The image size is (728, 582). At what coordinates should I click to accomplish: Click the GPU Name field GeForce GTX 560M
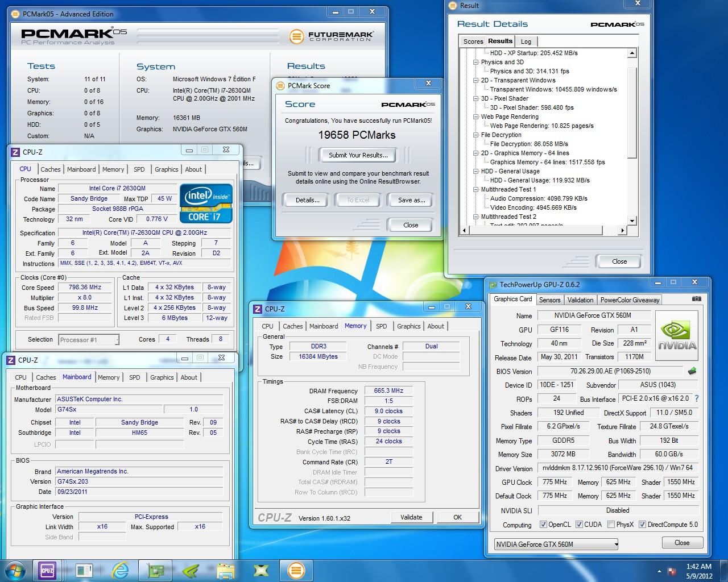pyautogui.click(x=593, y=315)
